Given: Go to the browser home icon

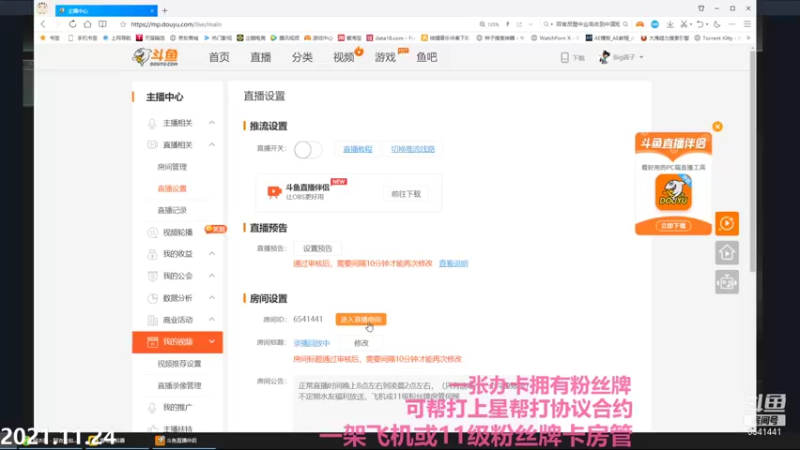Looking at the screenshot, I should click(x=88, y=24).
